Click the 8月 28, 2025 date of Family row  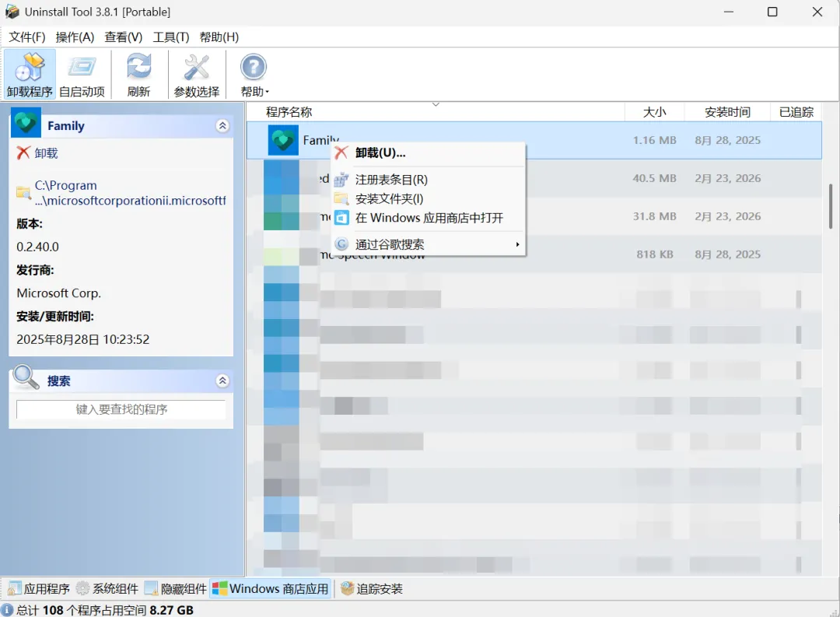point(727,141)
